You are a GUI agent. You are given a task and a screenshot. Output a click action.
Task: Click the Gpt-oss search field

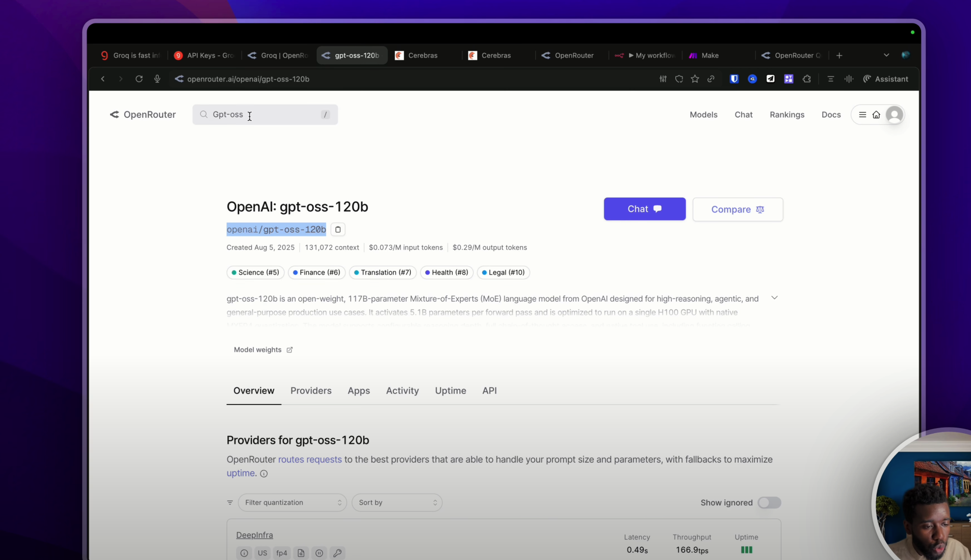tap(265, 115)
